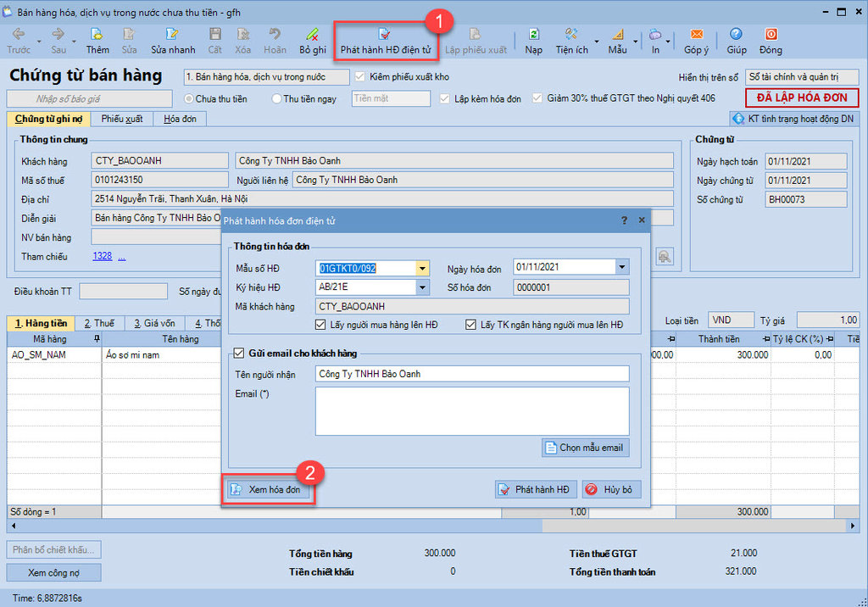Viewport: 868px width, 607px height.
Task: Switch to Chứng từ ghi nợ tab
Action: (48, 119)
